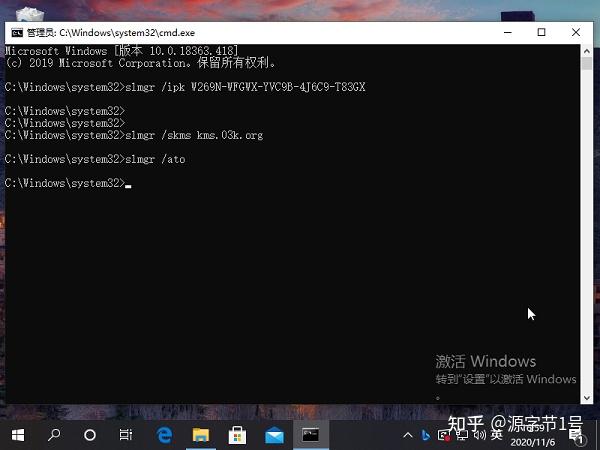Click the cmd window title text
600x450 pixels.
[111, 33]
